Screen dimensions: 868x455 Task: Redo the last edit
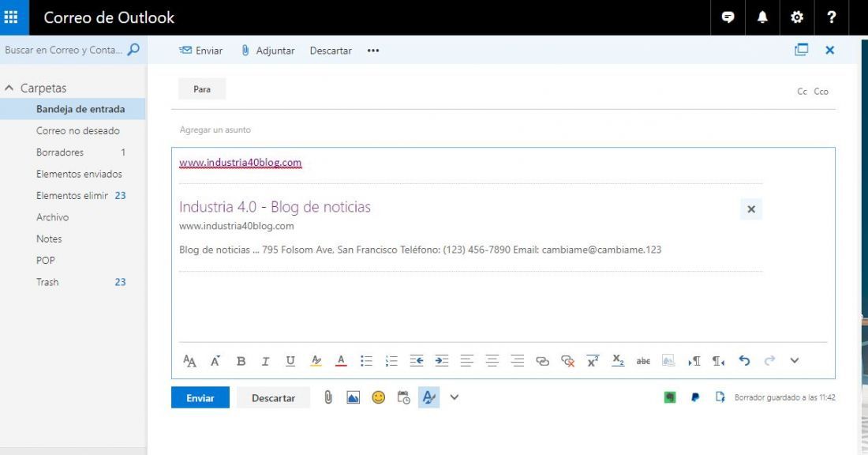tap(769, 361)
